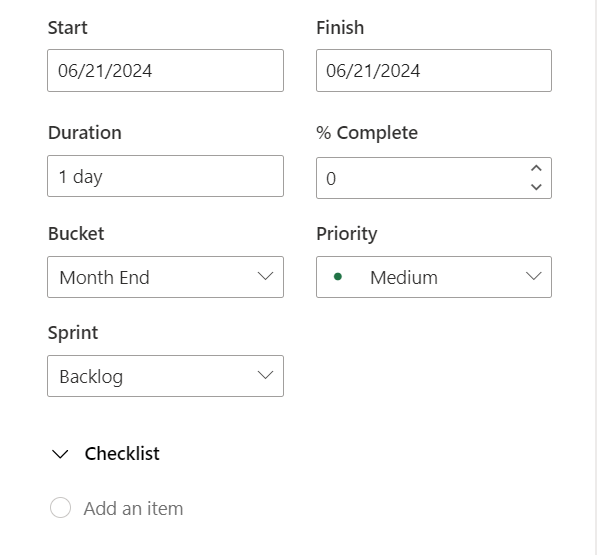Viewport: 600px width, 555px height.
Task: Click the Add an item text
Action: coord(133,508)
